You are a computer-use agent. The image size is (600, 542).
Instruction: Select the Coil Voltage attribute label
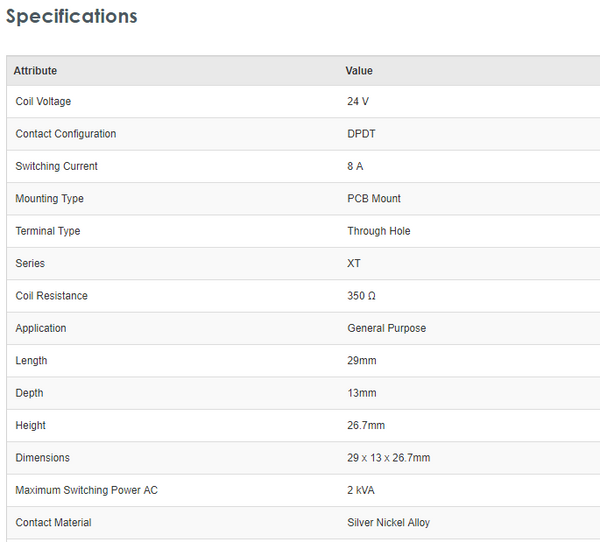point(43,102)
